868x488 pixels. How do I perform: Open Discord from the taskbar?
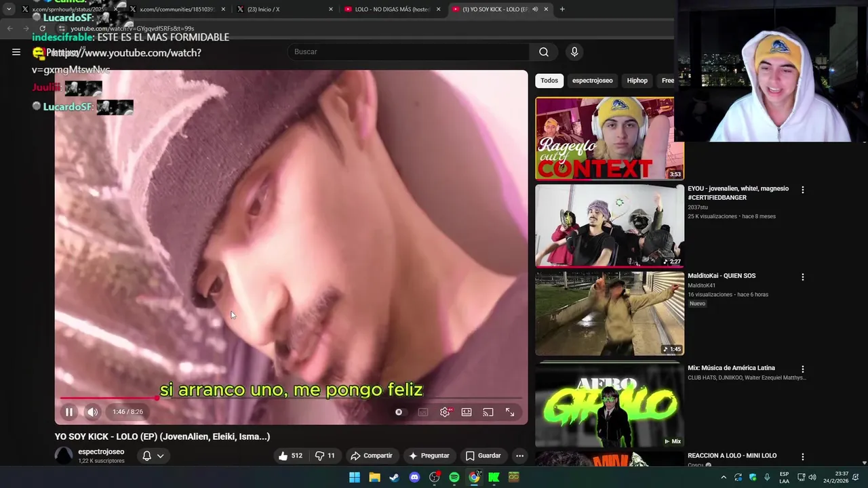414,477
